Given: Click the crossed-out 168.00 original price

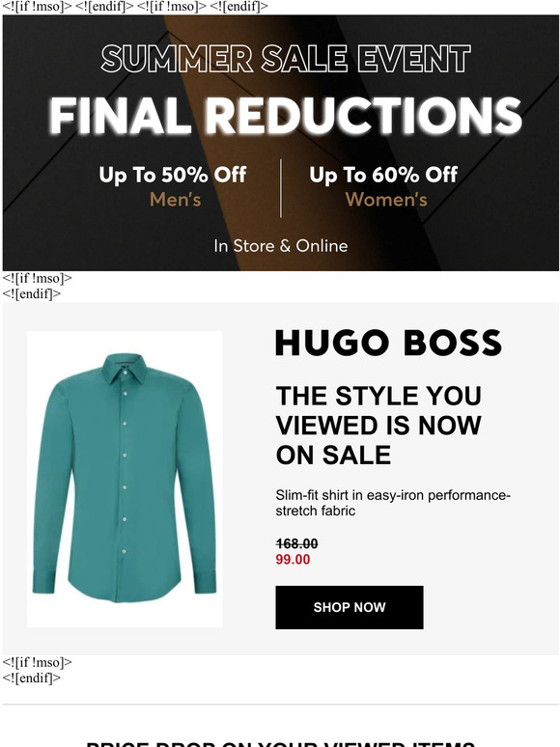Looking at the screenshot, I should click(x=296, y=543).
